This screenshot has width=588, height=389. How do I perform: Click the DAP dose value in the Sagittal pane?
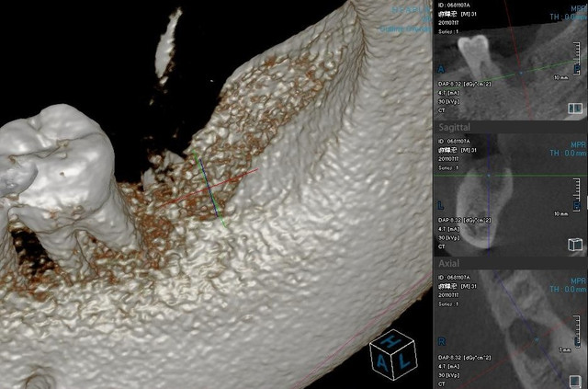click(x=465, y=220)
